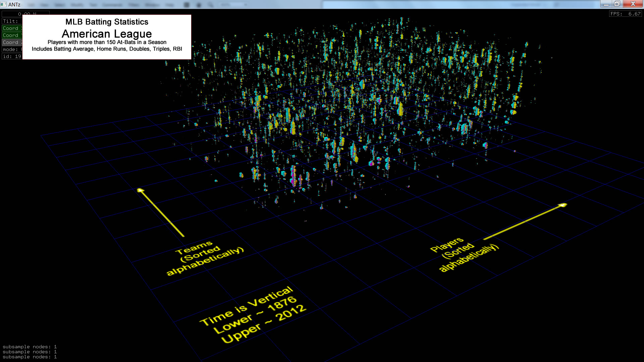Click the American League title panel
Image resolution: width=644 pixels, height=362 pixels.
click(107, 34)
